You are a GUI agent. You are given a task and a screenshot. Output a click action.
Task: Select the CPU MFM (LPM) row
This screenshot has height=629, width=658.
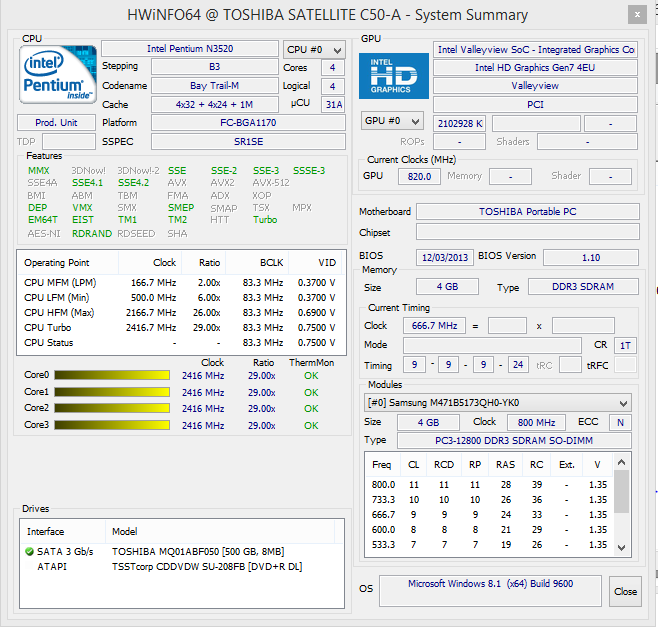pyautogui.click(x=181, y=283)
